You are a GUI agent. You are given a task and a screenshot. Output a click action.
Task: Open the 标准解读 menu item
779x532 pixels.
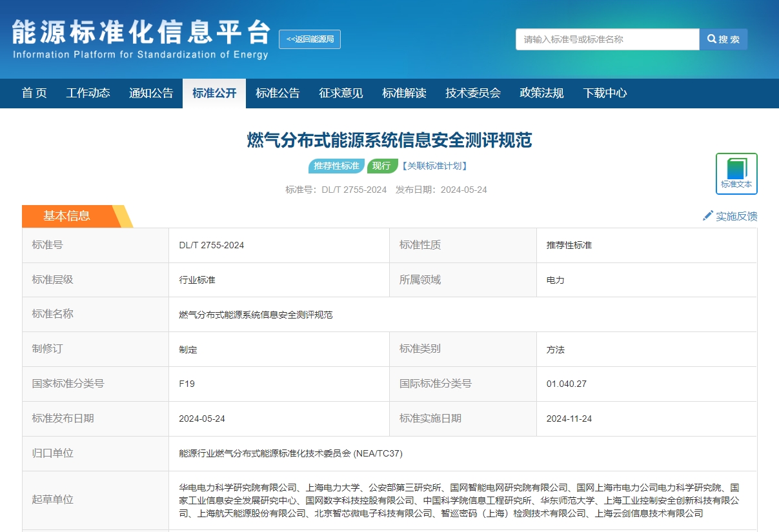coord(404,94)
